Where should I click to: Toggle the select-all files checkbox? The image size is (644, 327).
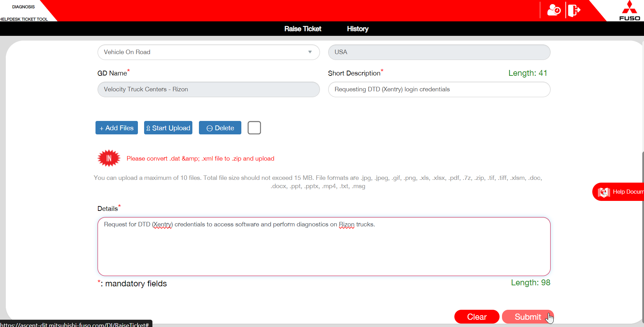[254, 128]
